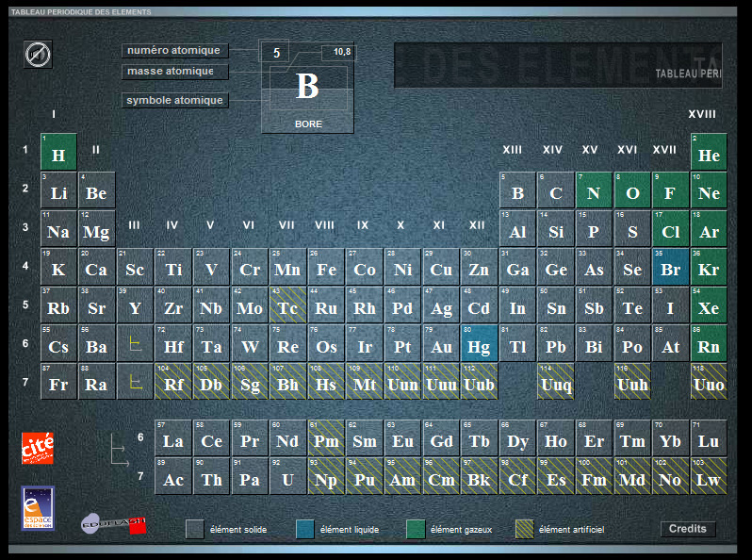Select the Hydrogen (H) element tile
Image resolution: width=752 pixels, height=560 pixels.
pyautogui.click(x=58, y=153)
